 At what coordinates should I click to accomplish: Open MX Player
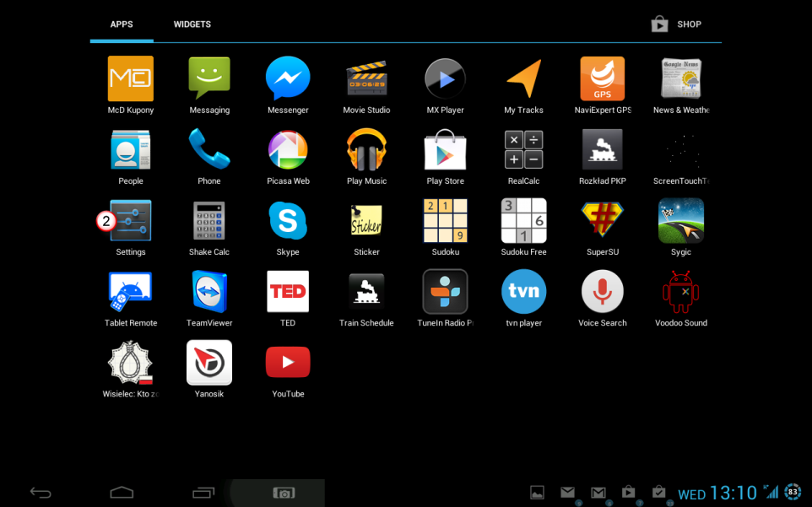446,78
